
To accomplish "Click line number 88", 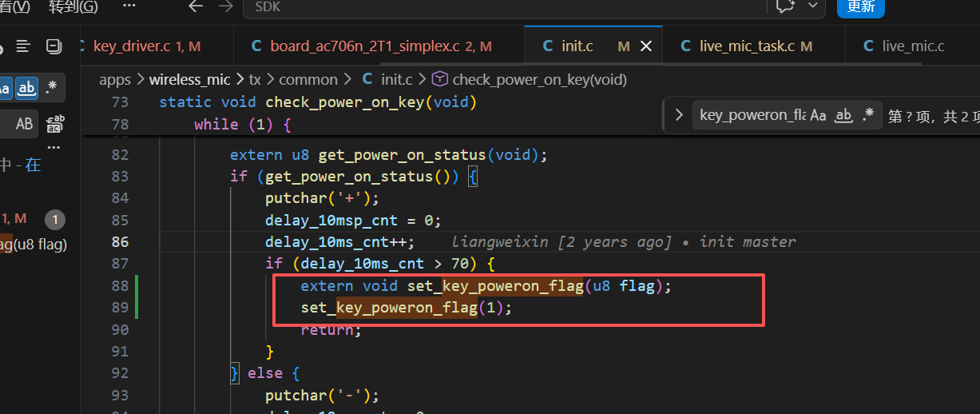I will 120,286.
